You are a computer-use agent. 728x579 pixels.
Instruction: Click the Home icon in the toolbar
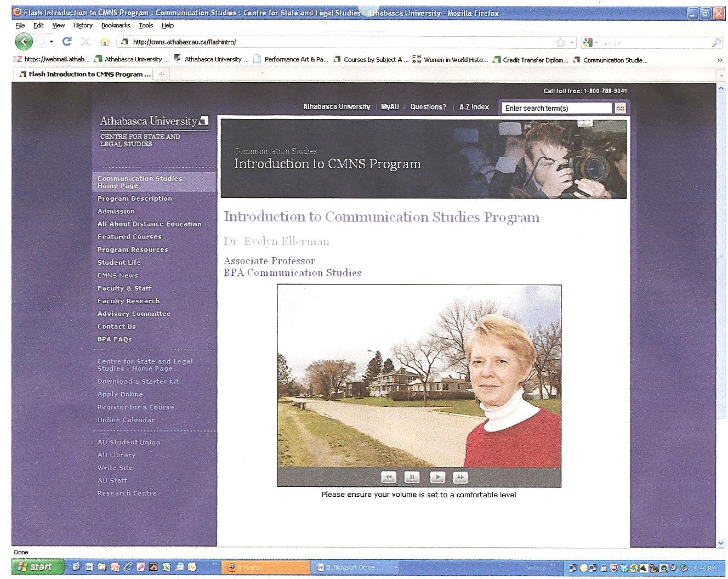105,42
